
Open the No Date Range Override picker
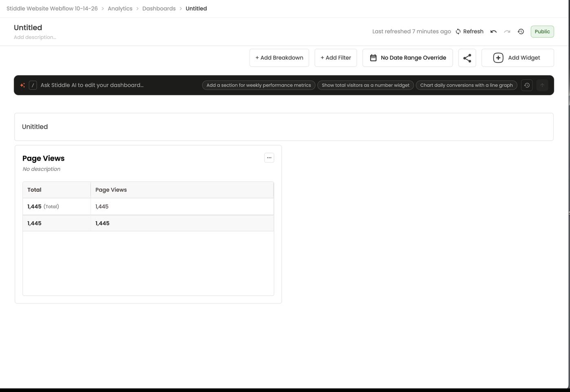[x=408, y=58]
